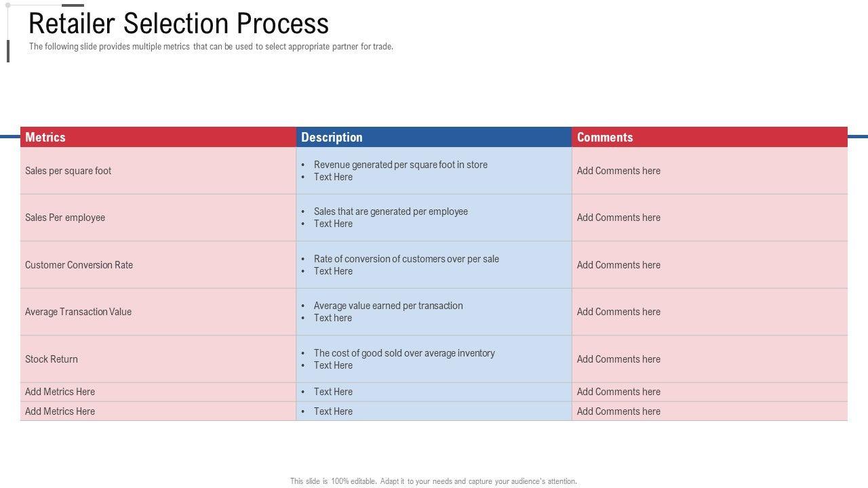Click the comments cell for Stock Return row
This screenshot has width=868, height=488.
(618, 359)
